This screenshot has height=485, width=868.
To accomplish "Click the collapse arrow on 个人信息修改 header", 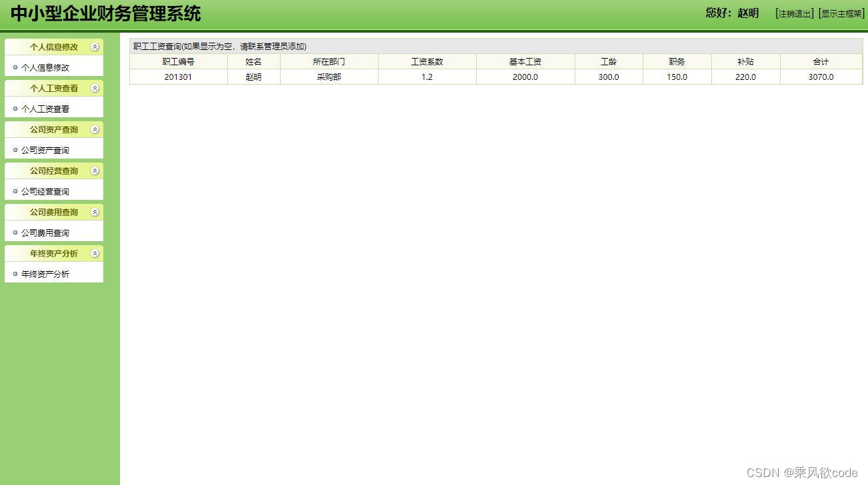I will tap(96, 47).
